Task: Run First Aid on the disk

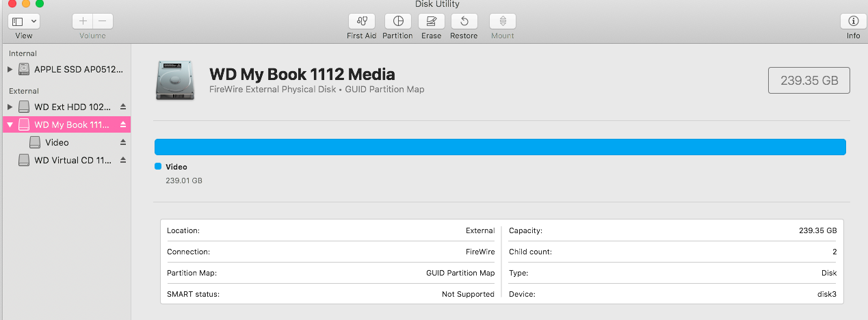Action: coord(361,21)
